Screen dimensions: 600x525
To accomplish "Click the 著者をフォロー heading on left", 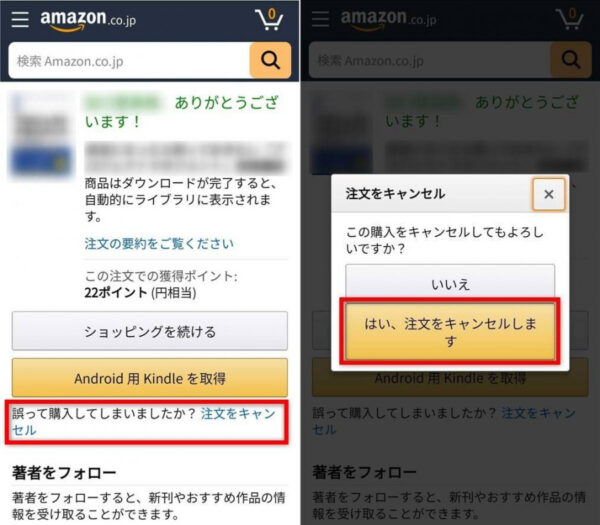I will (x=64, y=473).
